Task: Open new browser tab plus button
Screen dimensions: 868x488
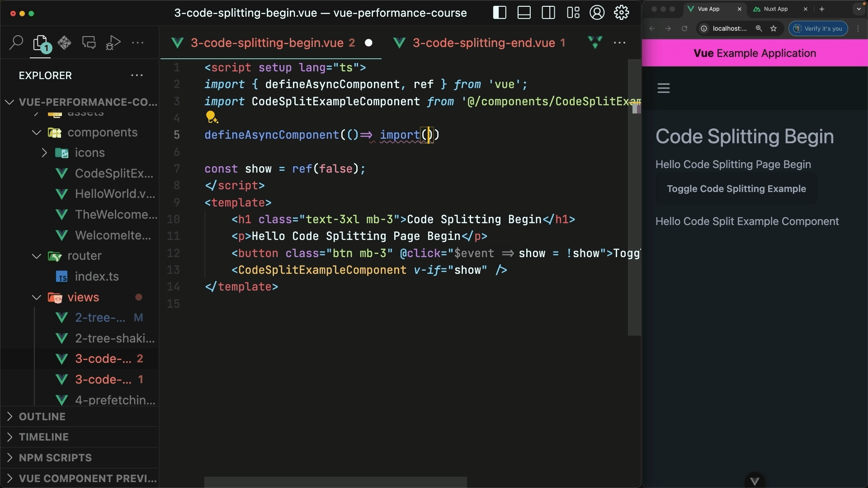Action: [x=822, y=9]
